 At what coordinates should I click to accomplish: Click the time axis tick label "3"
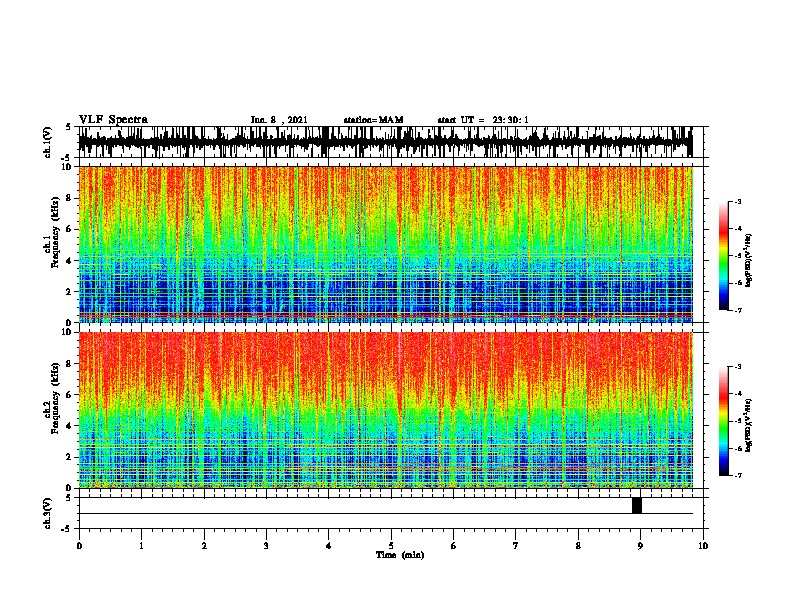(266, 545)
